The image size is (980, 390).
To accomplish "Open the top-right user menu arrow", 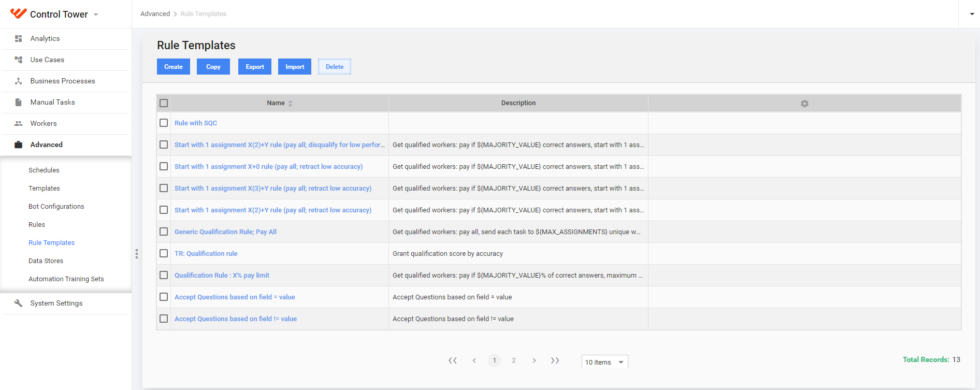I will 972,14.
